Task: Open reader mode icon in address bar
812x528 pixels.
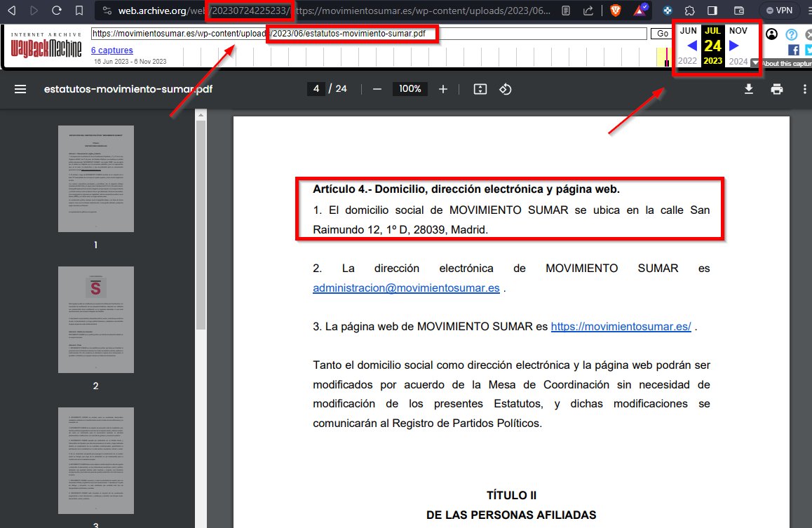Action: pyautogui.click(x=566, y=11)
